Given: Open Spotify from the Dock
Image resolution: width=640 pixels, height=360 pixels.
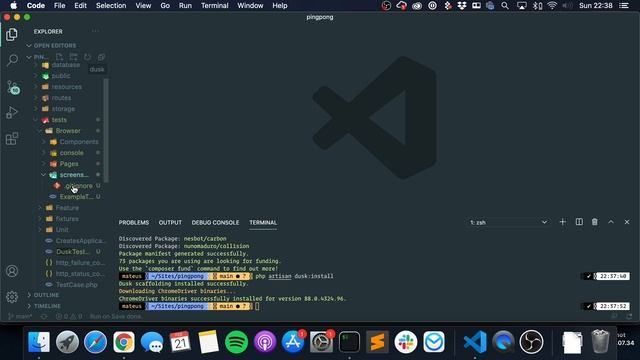Looking at the screenshot, I should point(236,342).
